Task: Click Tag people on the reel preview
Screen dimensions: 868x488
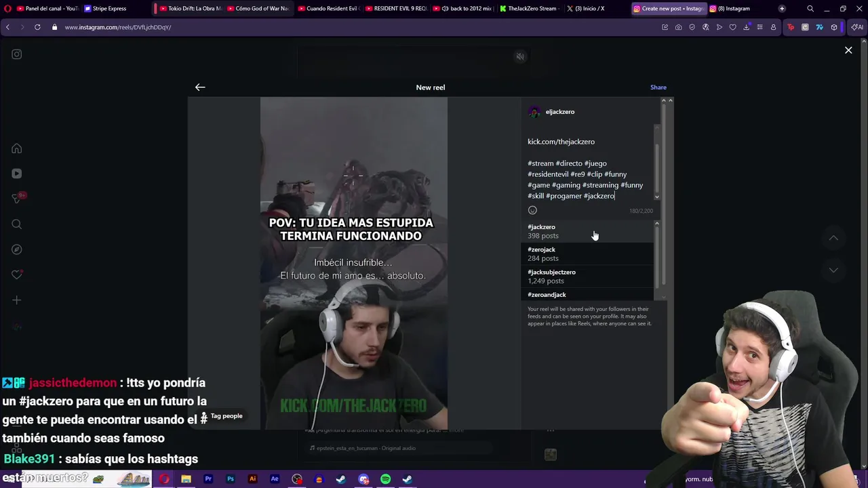Action: point(221,416)
